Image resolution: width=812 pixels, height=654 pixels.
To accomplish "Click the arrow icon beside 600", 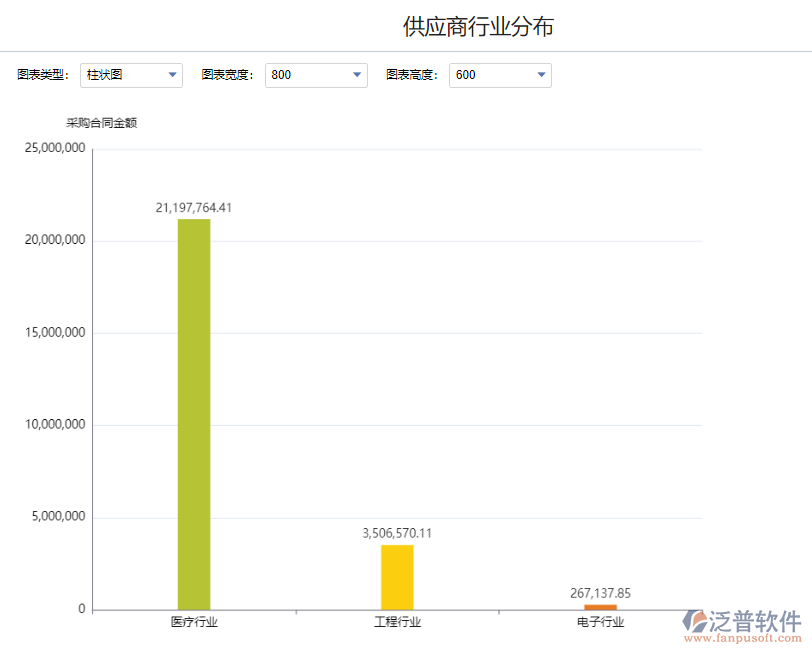I will pos(540,74).
